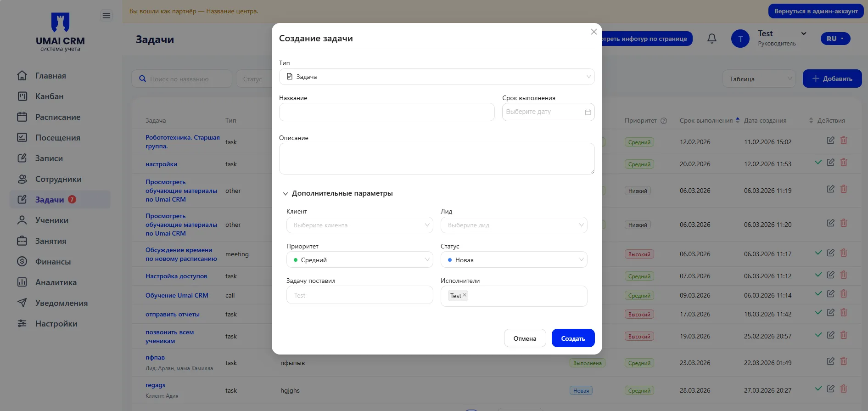Click the Поиск по названию search field
Viewport: 868px width, 411px height.
[x=182, y=79]
